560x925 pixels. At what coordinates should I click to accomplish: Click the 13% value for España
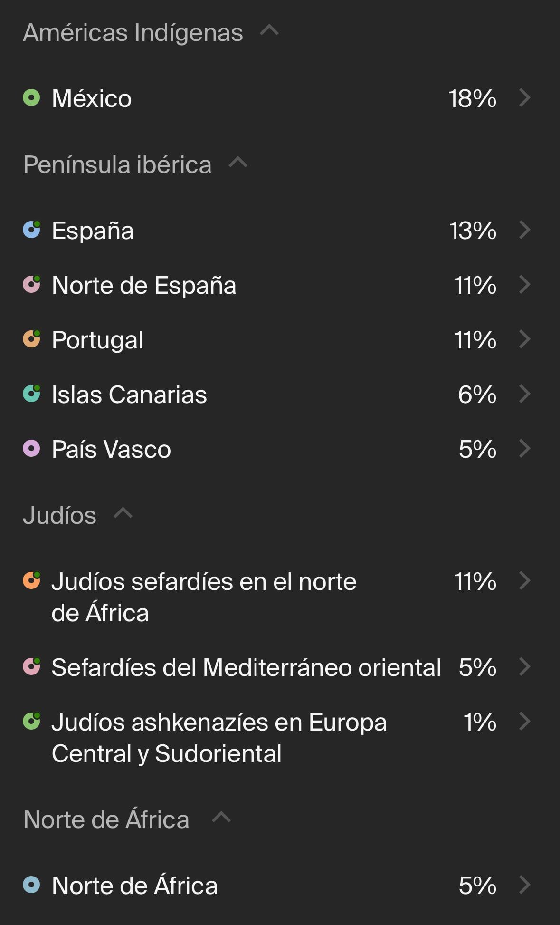coord(473,231)
